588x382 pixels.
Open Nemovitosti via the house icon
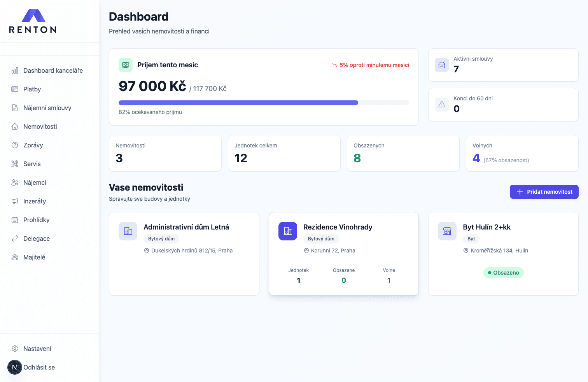[x=14, y=126]
